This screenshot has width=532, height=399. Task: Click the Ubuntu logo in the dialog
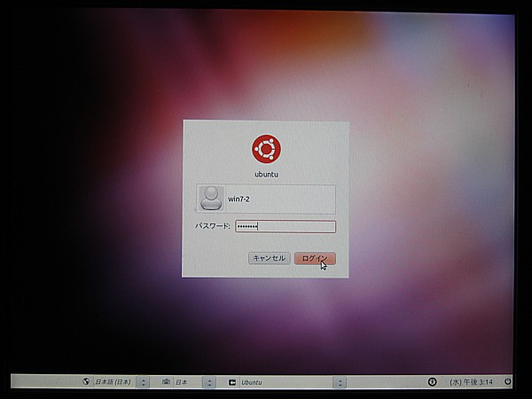[266, 149]
